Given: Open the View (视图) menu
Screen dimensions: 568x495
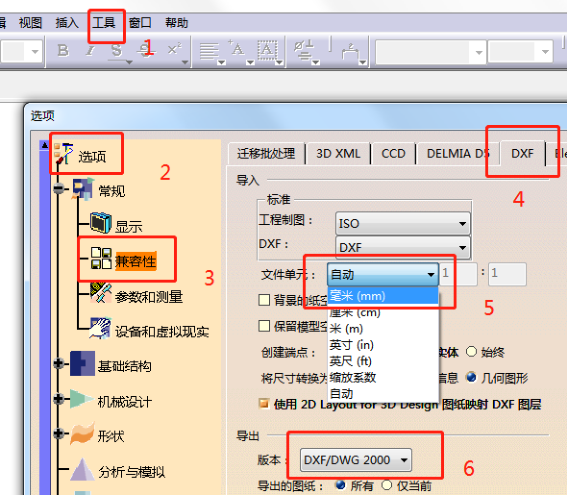Looking at the screenshot, I should tap(31, 22).
